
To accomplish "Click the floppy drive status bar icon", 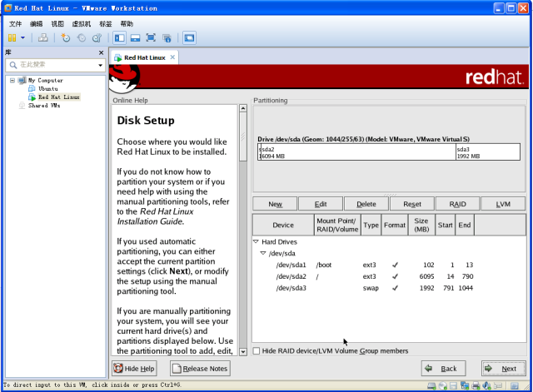I will (453, 385).
